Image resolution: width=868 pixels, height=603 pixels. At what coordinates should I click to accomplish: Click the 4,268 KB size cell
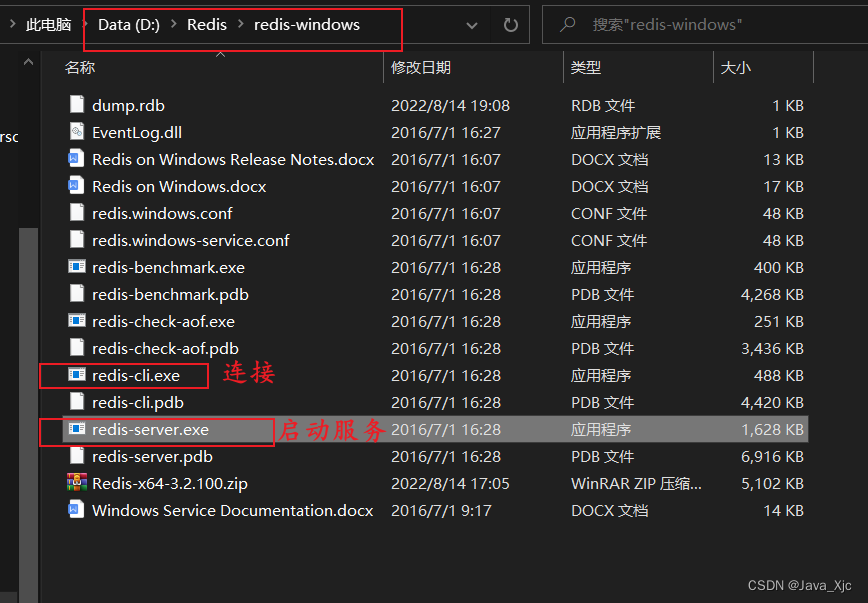[772, 295]
